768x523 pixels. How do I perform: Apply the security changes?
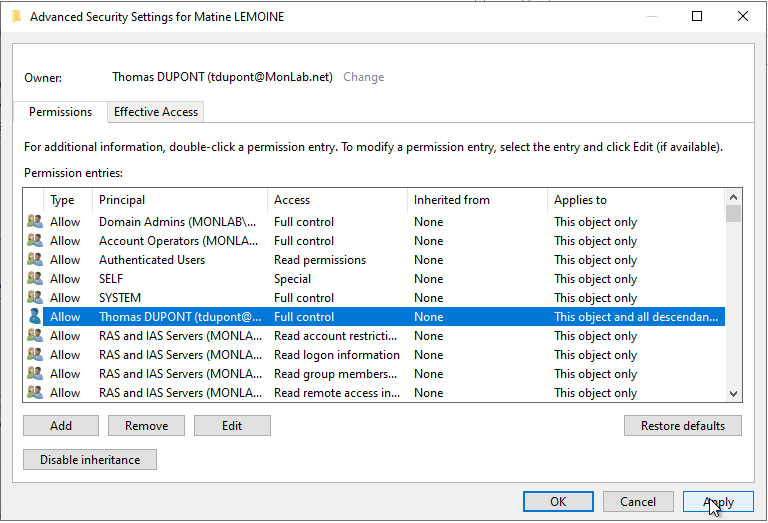coord(718,501)
